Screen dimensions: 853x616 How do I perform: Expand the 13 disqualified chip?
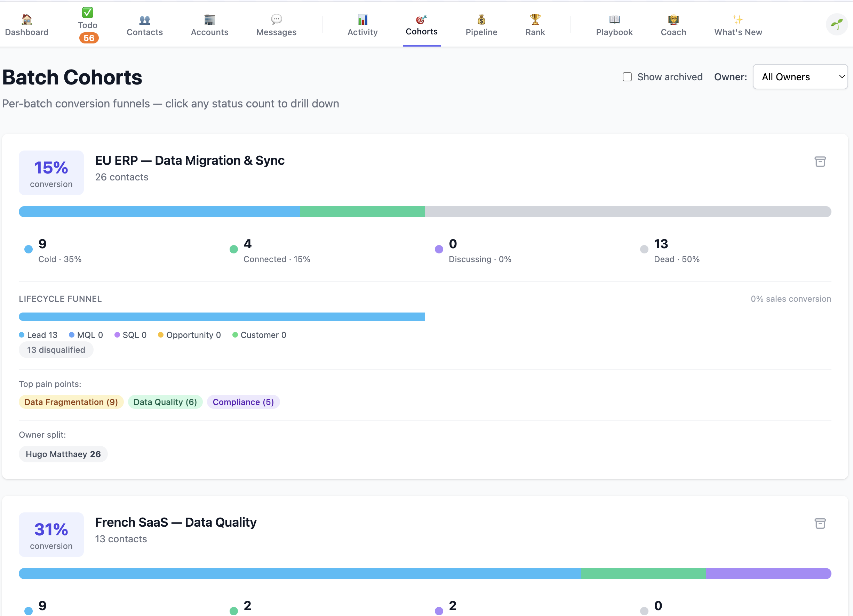tap(56, 350)
